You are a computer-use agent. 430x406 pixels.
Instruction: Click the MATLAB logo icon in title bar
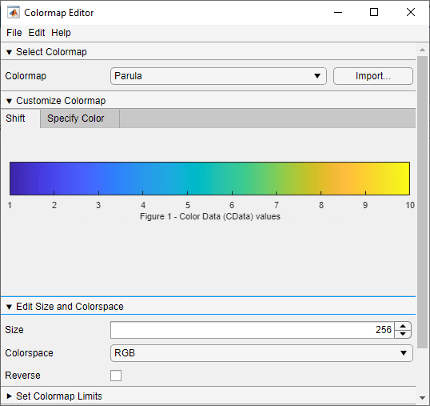(13, 13)
